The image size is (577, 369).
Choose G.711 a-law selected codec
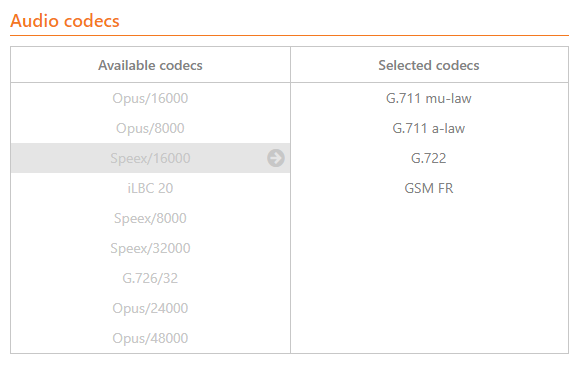coord(429,128)
